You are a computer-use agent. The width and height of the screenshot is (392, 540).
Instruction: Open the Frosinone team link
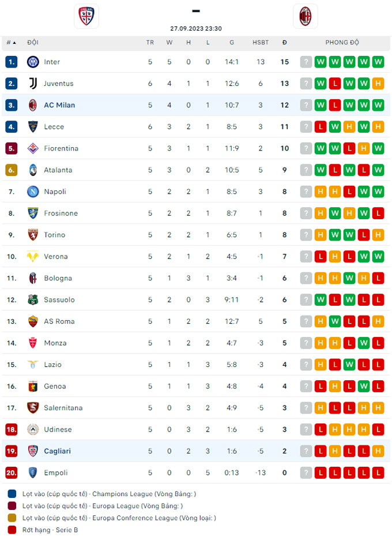tap(61, 213)
